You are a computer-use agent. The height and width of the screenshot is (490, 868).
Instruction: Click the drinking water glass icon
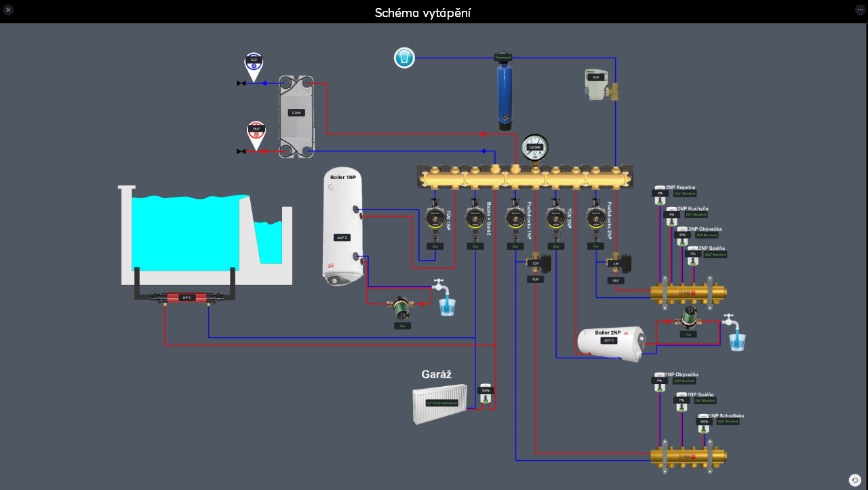pyautogui.click(x=404, y=58)
